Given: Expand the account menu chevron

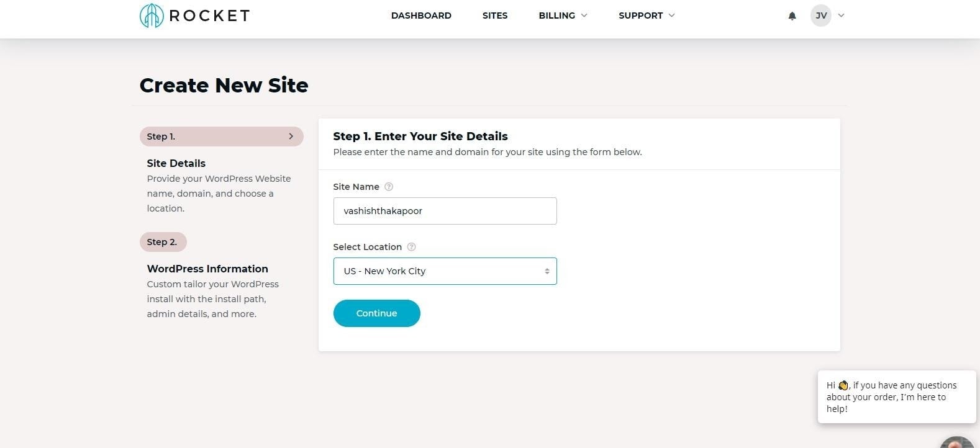Looking at the screenshot, I should tap(841, 16).
